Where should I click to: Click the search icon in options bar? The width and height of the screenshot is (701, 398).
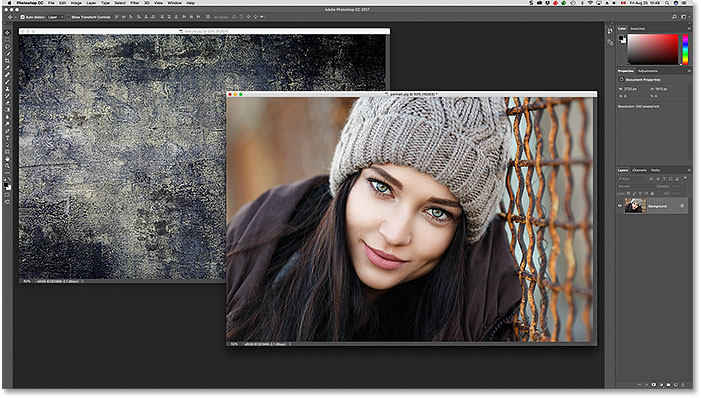[674, 17]
